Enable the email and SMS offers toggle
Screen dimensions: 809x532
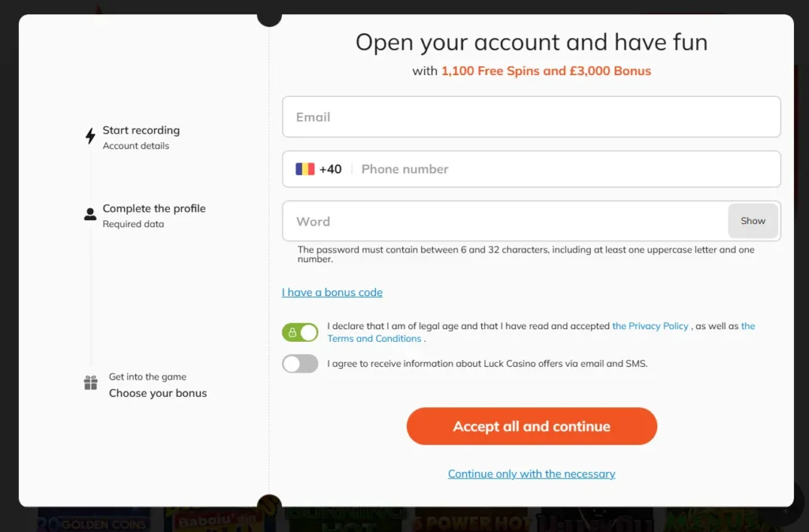click(x=300, y=363)
